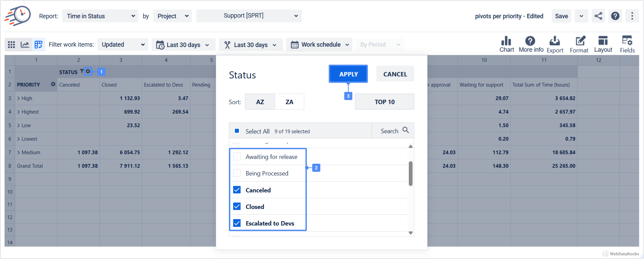Switch to the pivot table view icon
The image size is (644, 259).
pos(38,45)
